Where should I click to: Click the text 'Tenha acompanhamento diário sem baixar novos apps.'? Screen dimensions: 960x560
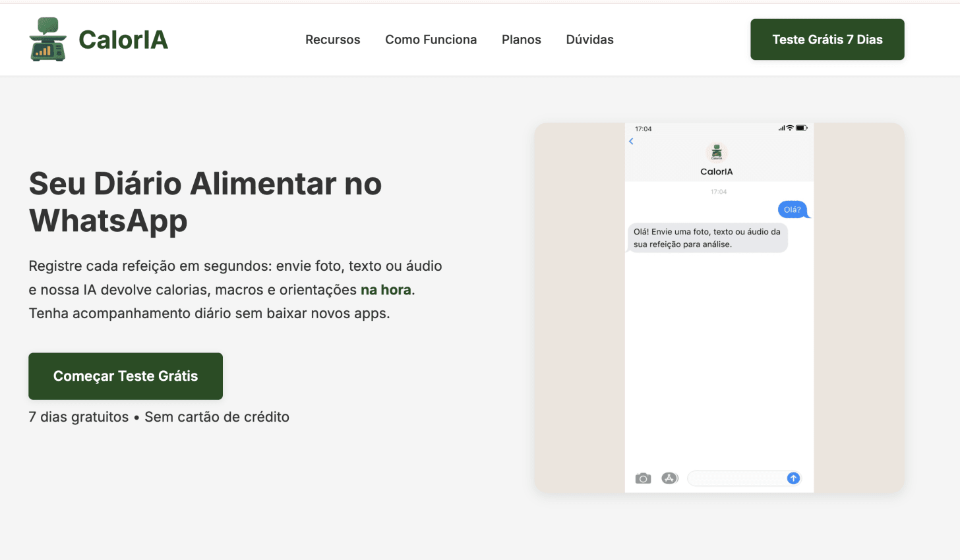(209, 314)
